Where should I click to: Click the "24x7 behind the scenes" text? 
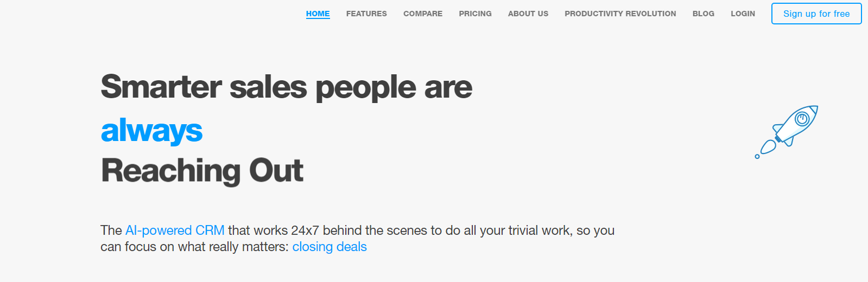click(x=359, y=230)
